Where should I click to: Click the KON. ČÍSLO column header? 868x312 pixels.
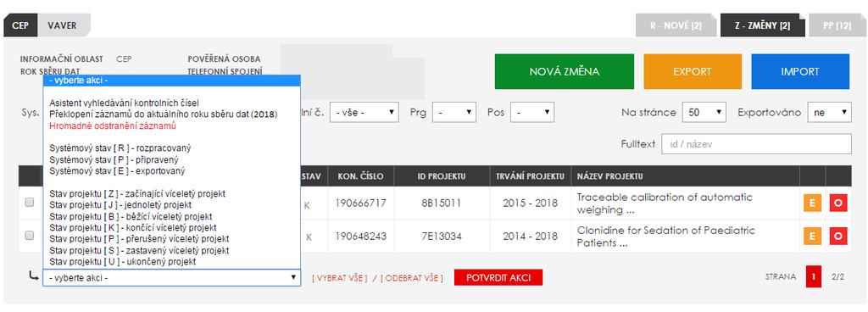[360, 176]
